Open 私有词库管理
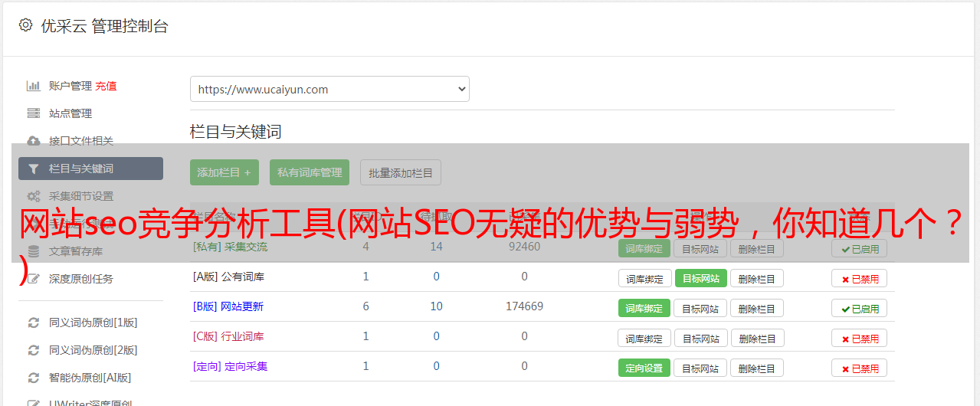This screenshot has width=980, height=406. [310, 172]
